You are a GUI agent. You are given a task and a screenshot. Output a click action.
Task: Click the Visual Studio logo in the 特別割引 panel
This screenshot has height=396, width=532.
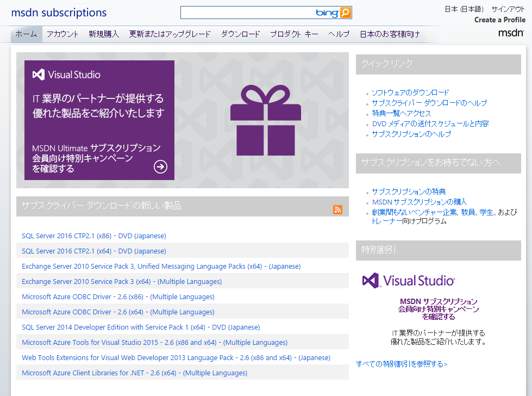tap(409, 281)
